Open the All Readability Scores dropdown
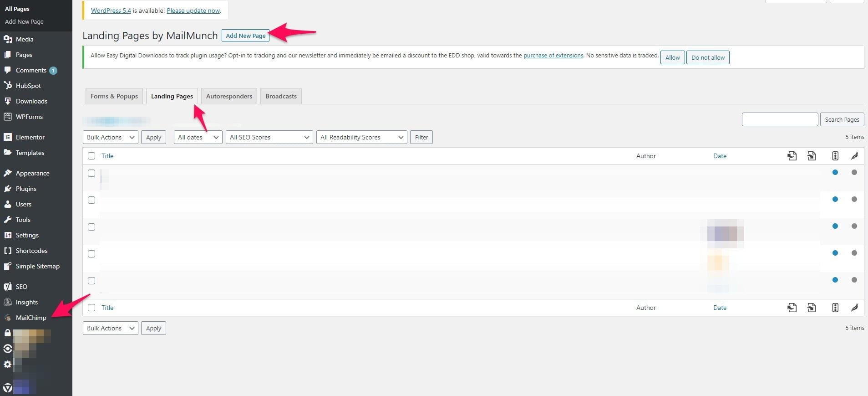This screenshot has height=396, width=868. click(x=362, y=137)
